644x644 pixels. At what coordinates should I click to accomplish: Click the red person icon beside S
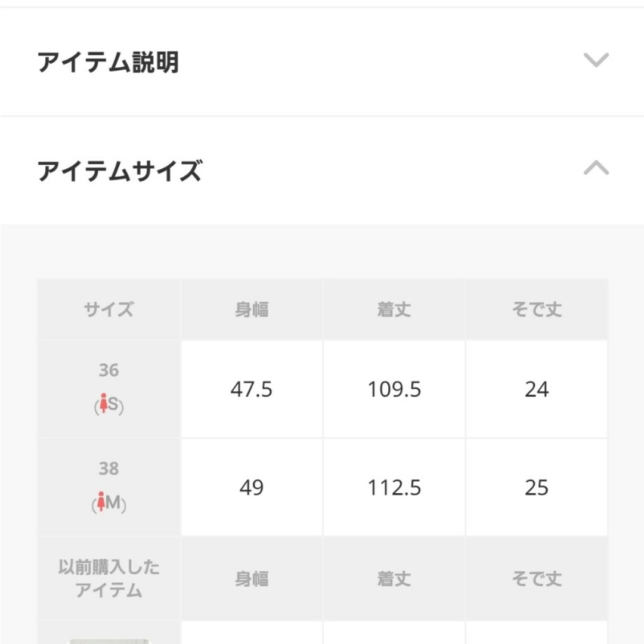[104, 403]
